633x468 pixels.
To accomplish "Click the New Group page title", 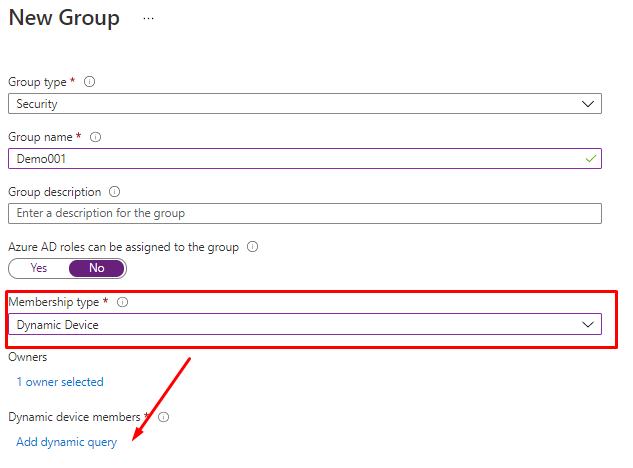I will pyautogui.click(x=64, y=18).
